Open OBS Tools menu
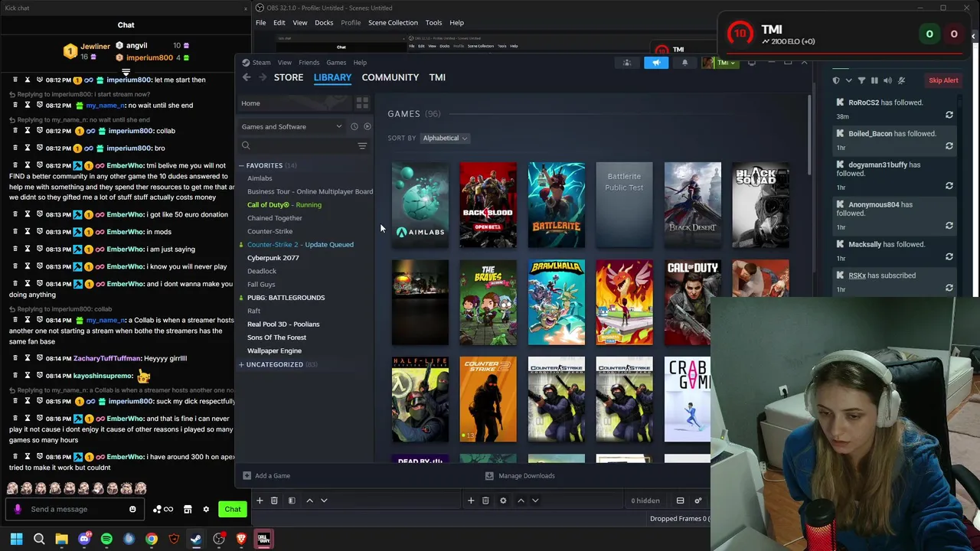 pyautogui.click(x=433, y=23)
